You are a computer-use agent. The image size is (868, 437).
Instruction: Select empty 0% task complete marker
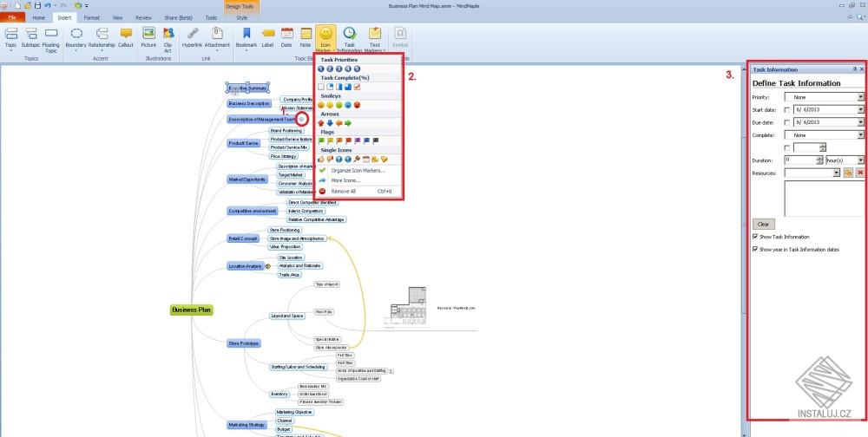pyautogui.click(x=321, y=87)
